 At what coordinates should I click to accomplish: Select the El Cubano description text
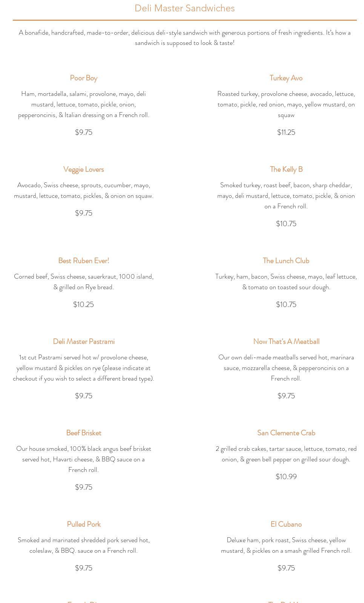point(286,546)
